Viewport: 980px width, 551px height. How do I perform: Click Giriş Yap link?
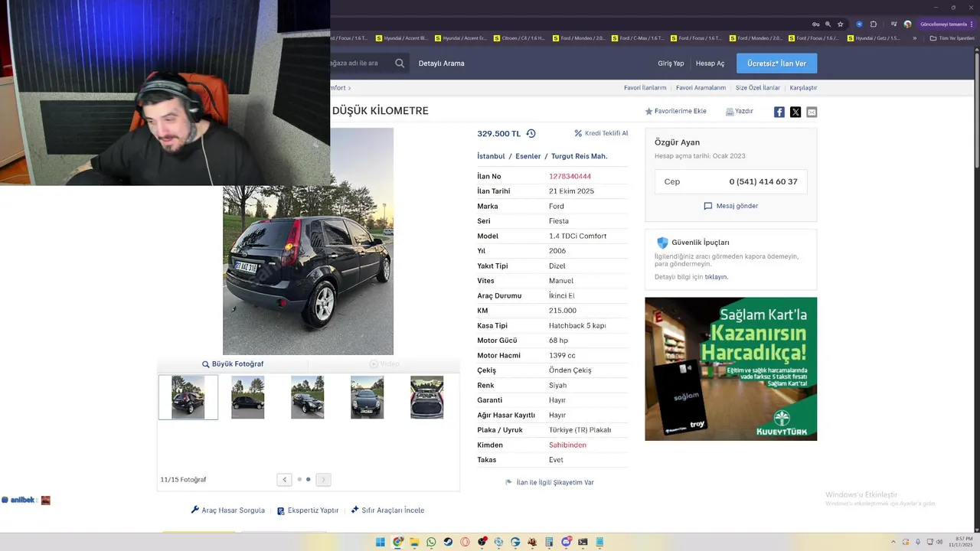671,64
